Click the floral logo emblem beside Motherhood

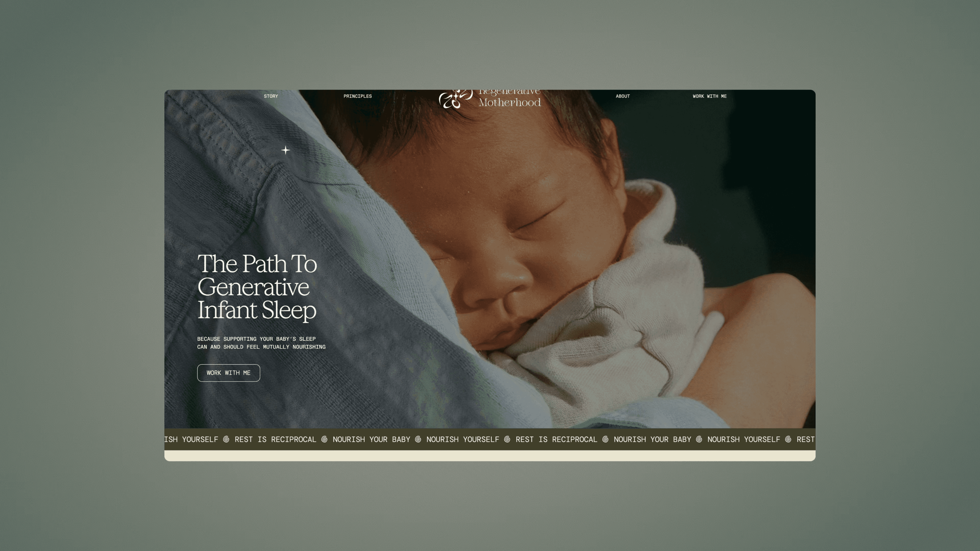point(455,99)
